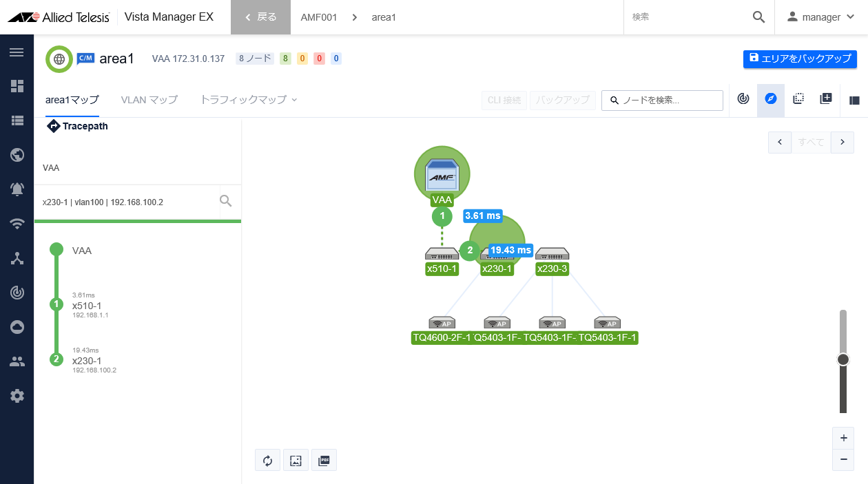
Task: Click the Tracepath destination field x230-1 vlan100
Action: point(127,202)
